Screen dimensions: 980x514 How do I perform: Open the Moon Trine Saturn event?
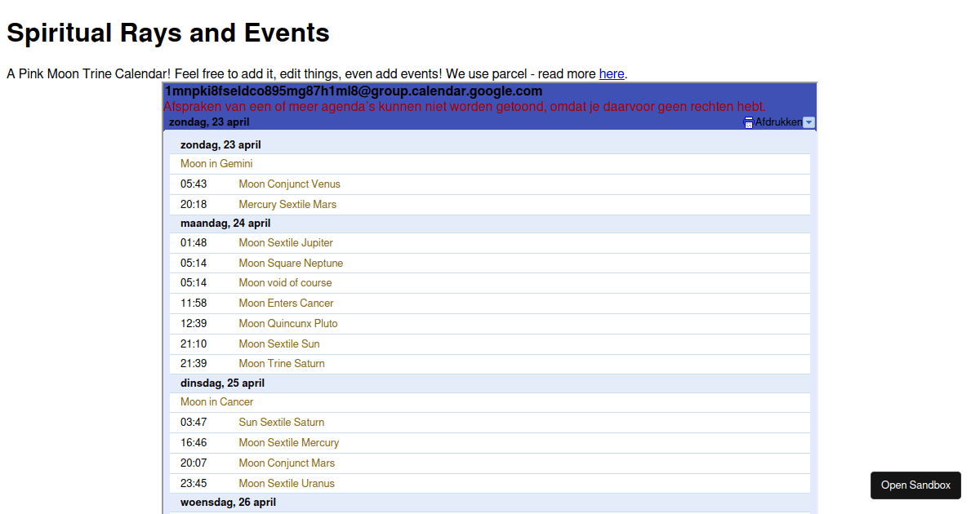coord(281,363)
